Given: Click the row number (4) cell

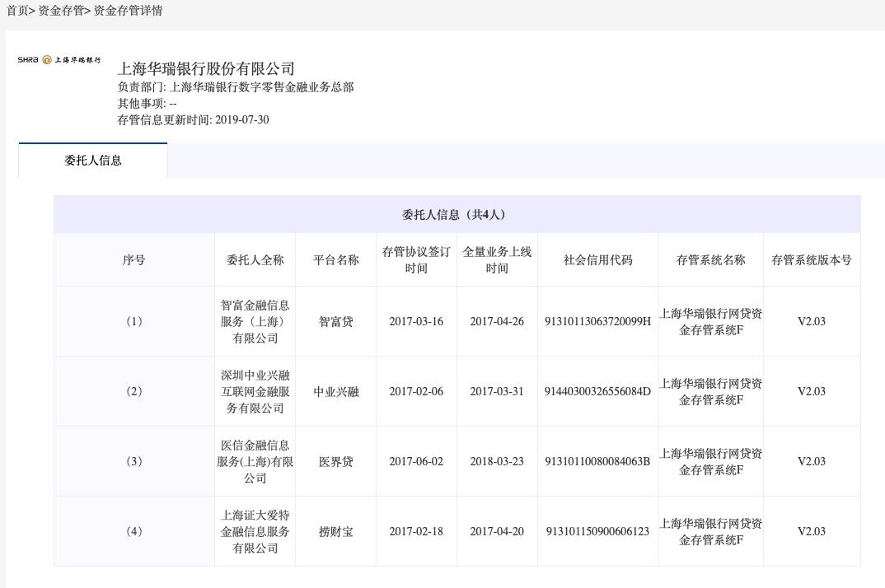Looking at the screenshot, I should coord(133,531).
